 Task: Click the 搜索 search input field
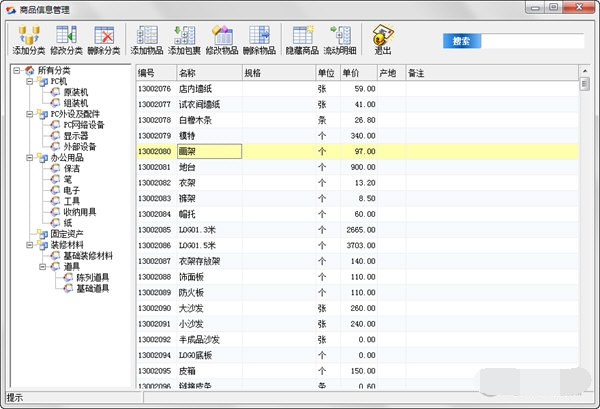[x=534, y=41]
